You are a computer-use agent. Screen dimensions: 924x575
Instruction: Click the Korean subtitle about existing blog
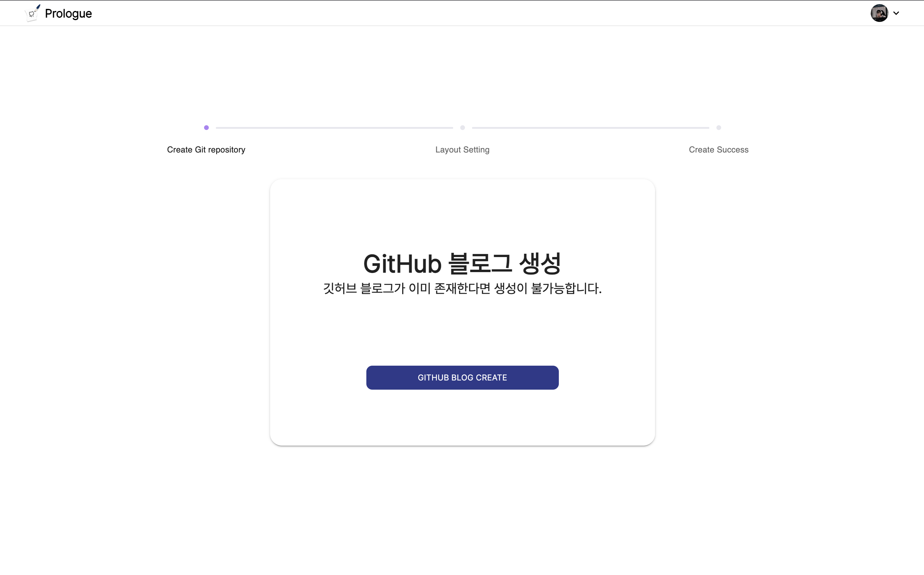[462, 288]
